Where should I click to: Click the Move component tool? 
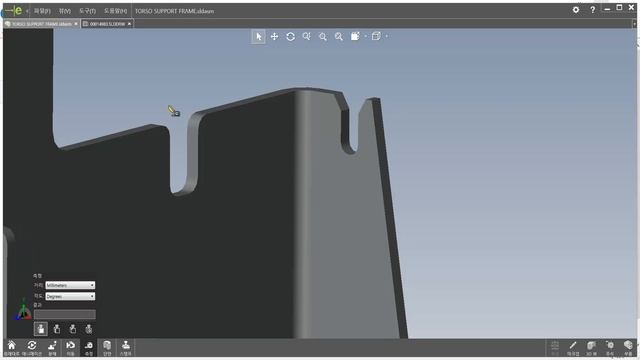click(70, 348)
